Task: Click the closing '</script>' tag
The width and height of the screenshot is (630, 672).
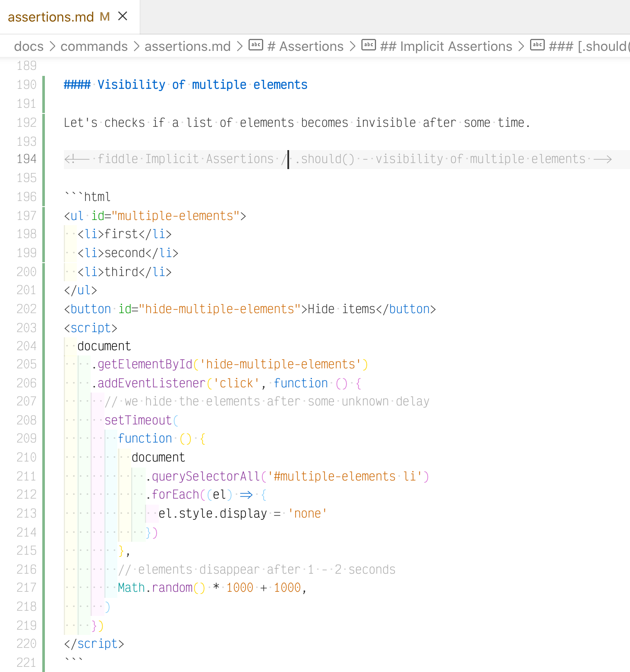Action: click(x=94, y=644)
